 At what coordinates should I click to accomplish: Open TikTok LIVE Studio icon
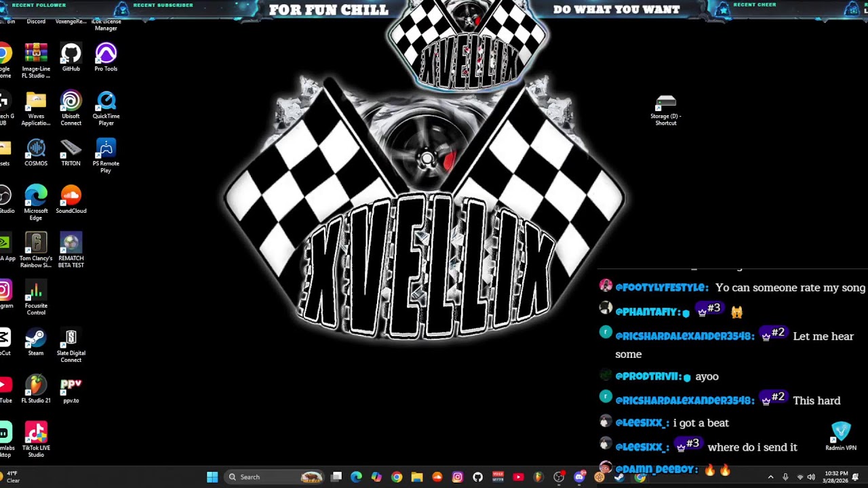(x=36, y=441)
